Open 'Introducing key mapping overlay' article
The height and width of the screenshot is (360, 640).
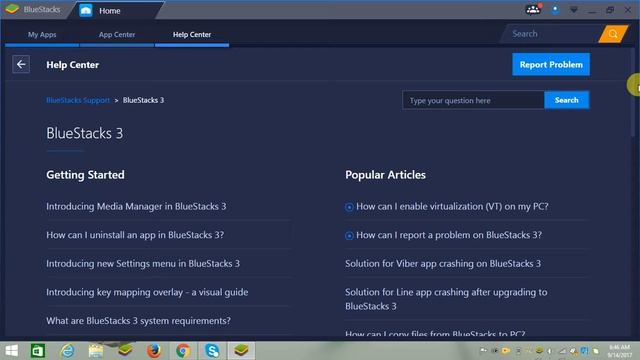tap(147, 292)
